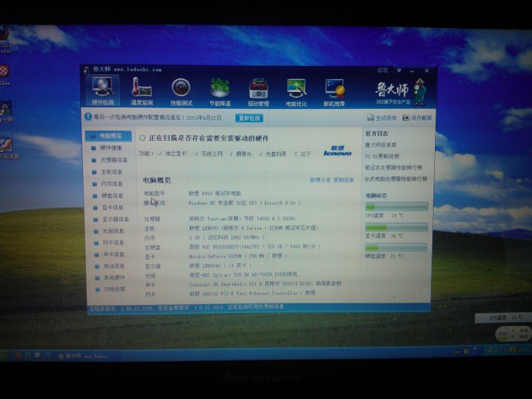
Task: Click the 重新检测 re-detect button
Action: (249, 118)
